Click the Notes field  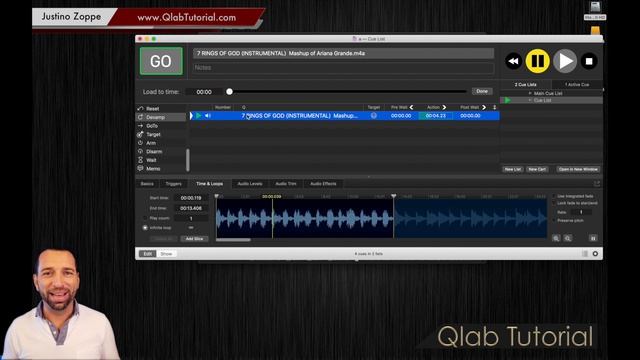(x=343, y=68)
